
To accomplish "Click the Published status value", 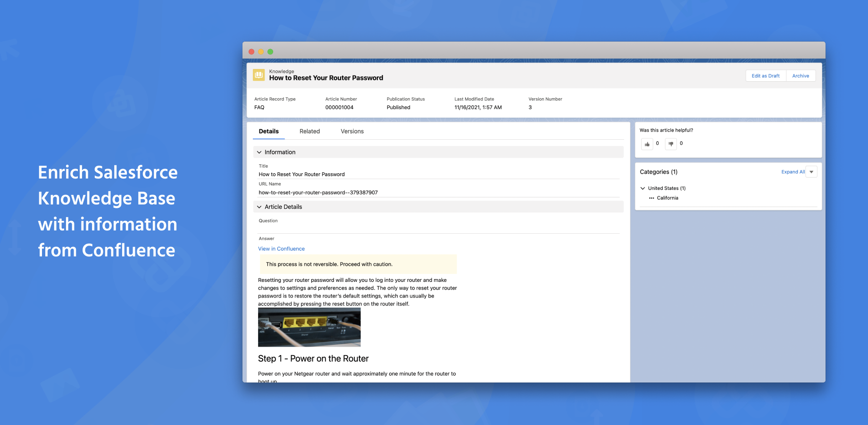I will point(399,108).
